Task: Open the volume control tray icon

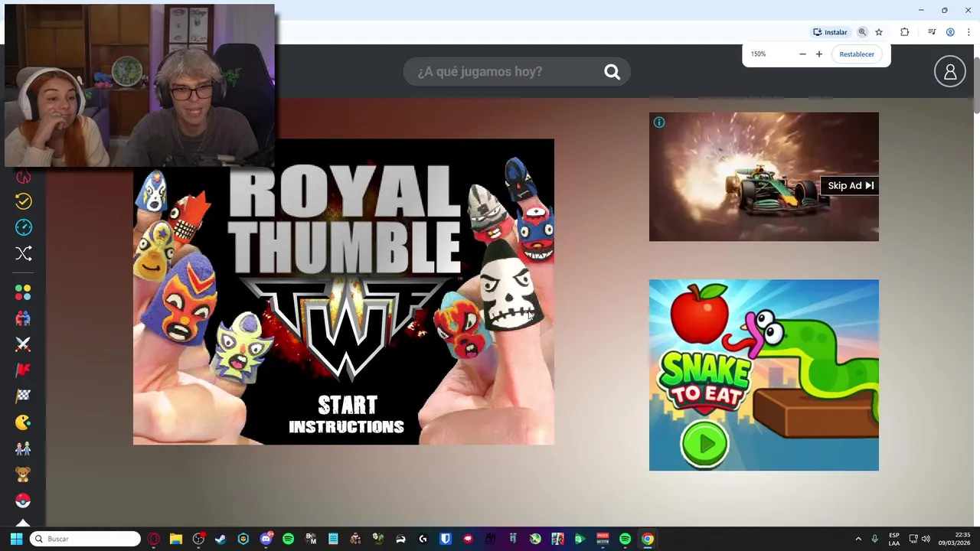Action: tap(926, 539)
